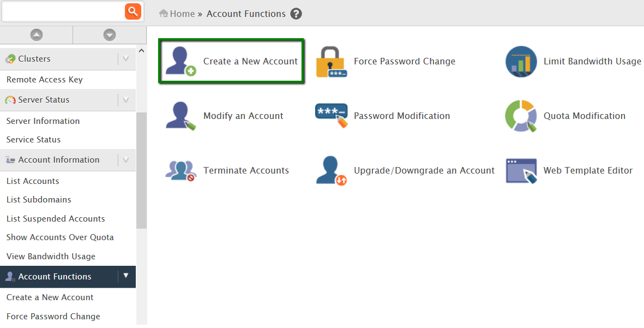The height and width of the screenshot is (328, 644).
Task: Open Create a New Account
Action: pos(231,61)
